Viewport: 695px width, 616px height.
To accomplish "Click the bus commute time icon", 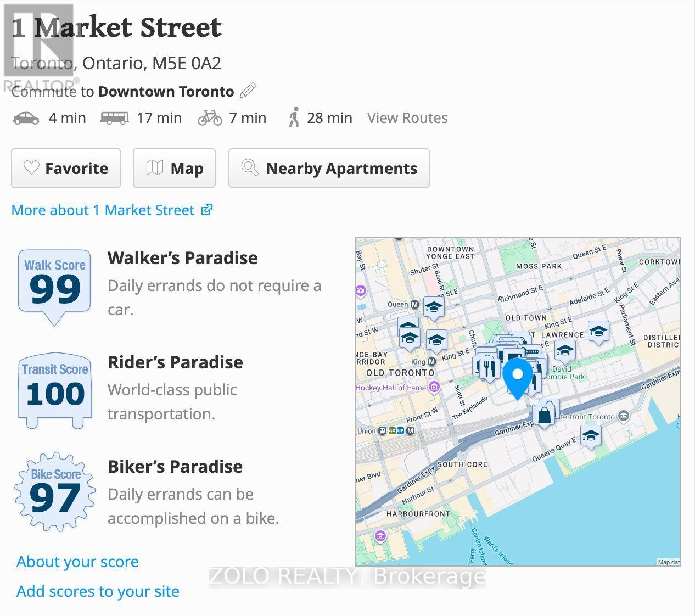I will 114,118.
